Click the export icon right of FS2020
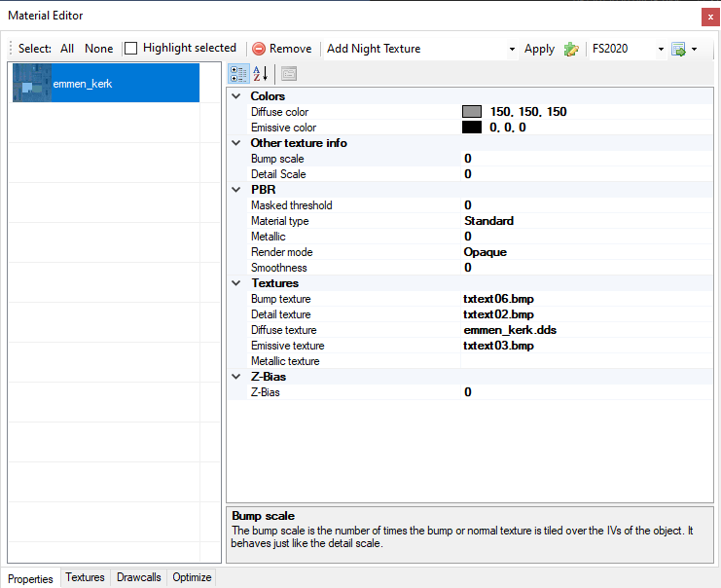The height and width of the screenshot is (588, 721). (x=678, y=49)
